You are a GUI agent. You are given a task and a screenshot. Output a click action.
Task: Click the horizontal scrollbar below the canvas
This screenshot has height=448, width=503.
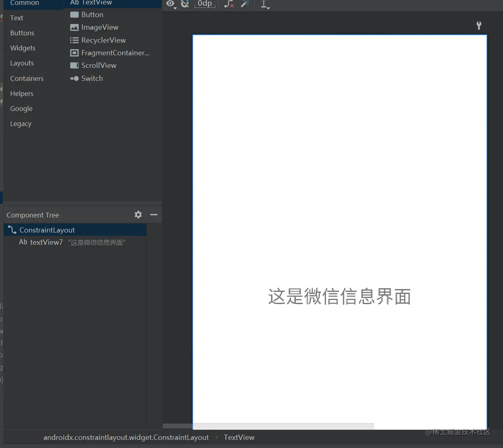point(268,426)
